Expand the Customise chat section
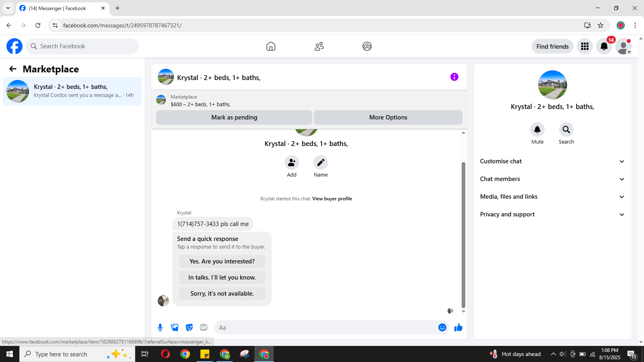Image resolution: width=644 pixels, height=362 pixels. (x=553, y=161)
